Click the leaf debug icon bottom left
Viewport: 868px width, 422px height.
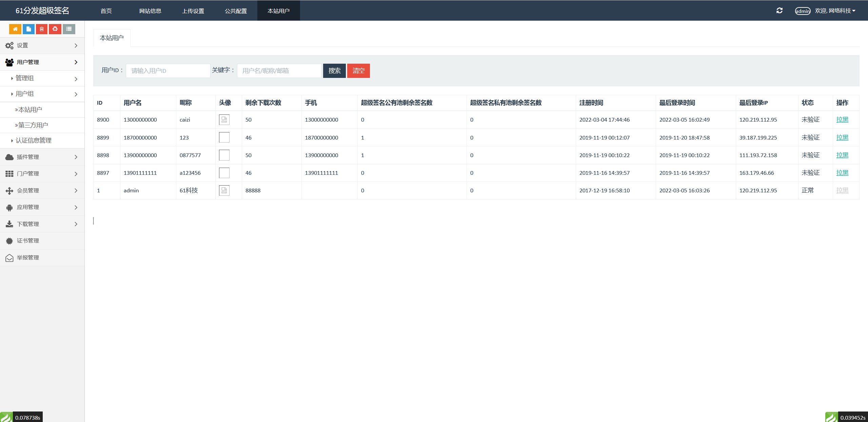(x=6, y=417)
